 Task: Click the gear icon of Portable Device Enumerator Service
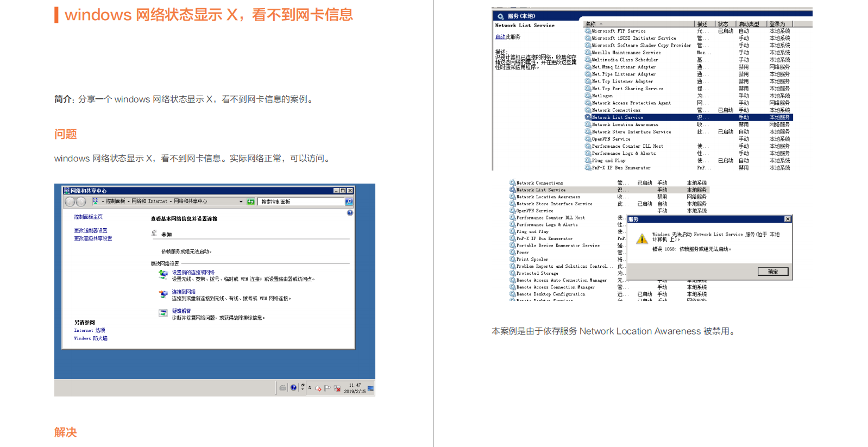pos(512,245)
